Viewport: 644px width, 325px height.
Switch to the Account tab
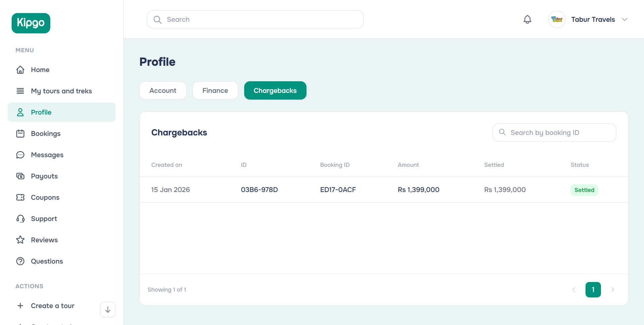163,90
